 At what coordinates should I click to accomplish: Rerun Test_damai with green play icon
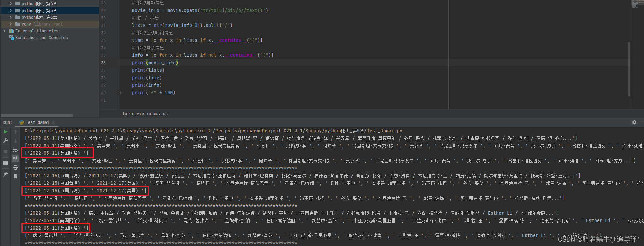click(x=5, y=132)
